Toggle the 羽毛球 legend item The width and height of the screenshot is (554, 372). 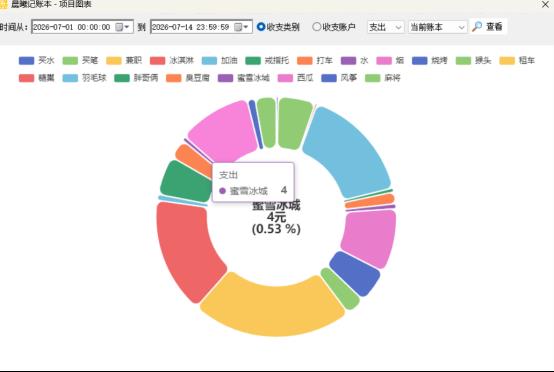point(84,78)
